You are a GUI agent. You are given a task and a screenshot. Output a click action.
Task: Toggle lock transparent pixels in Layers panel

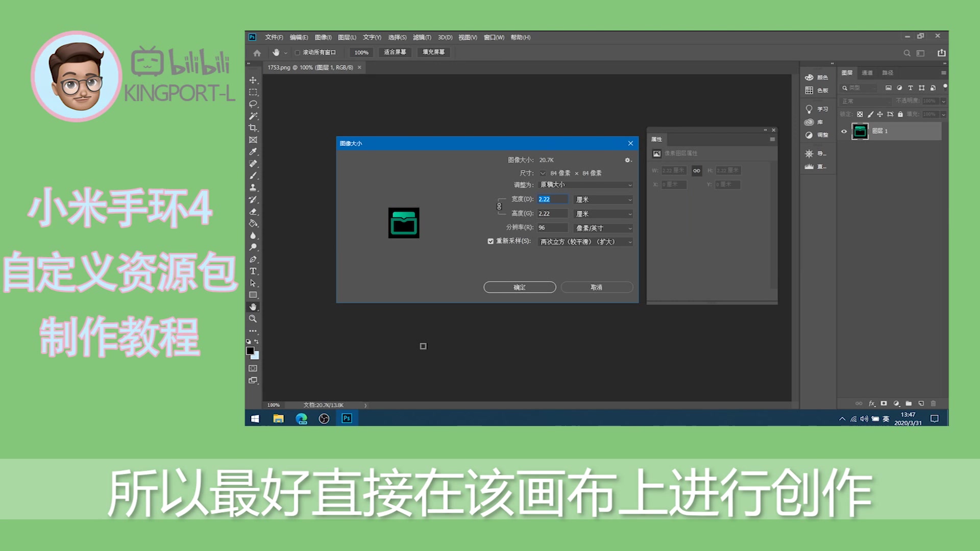[860, 114]
